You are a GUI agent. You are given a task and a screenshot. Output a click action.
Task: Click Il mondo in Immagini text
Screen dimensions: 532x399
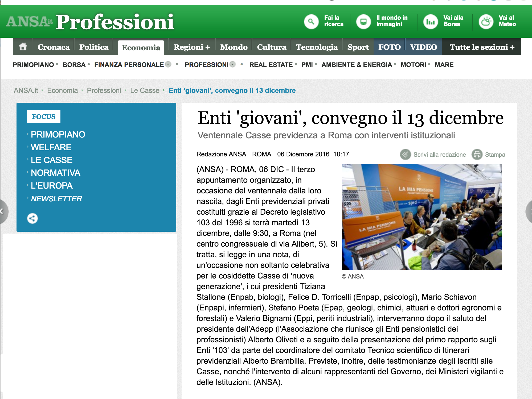pos(392,21)
